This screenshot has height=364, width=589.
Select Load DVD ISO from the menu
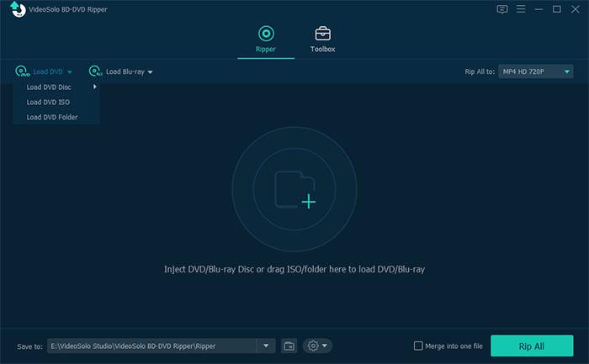(48, 102)
